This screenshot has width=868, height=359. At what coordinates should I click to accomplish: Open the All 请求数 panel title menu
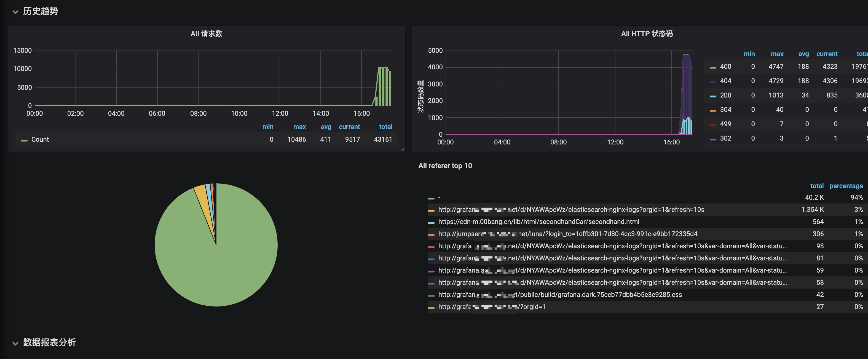pyautogui.click(x=206, y=34)
